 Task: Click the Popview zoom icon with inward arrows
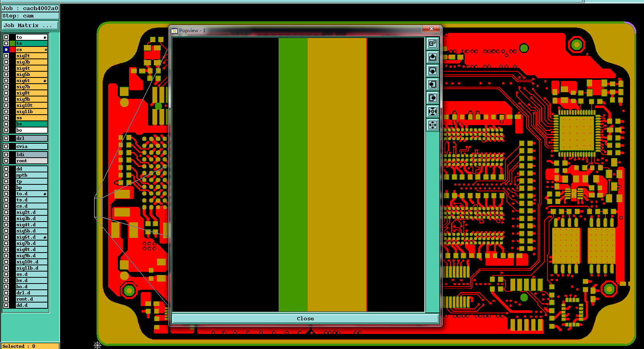pos(432,111)
